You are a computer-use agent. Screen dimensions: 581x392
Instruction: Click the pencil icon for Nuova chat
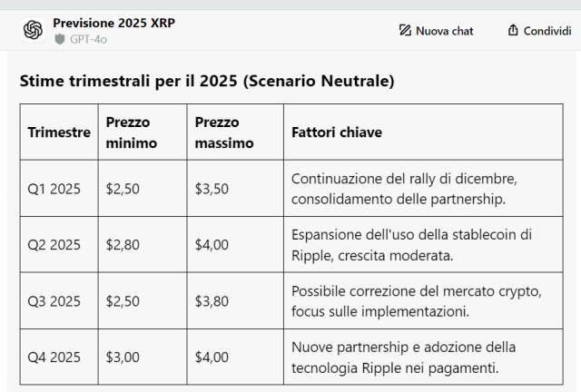[x=405, y=31]
